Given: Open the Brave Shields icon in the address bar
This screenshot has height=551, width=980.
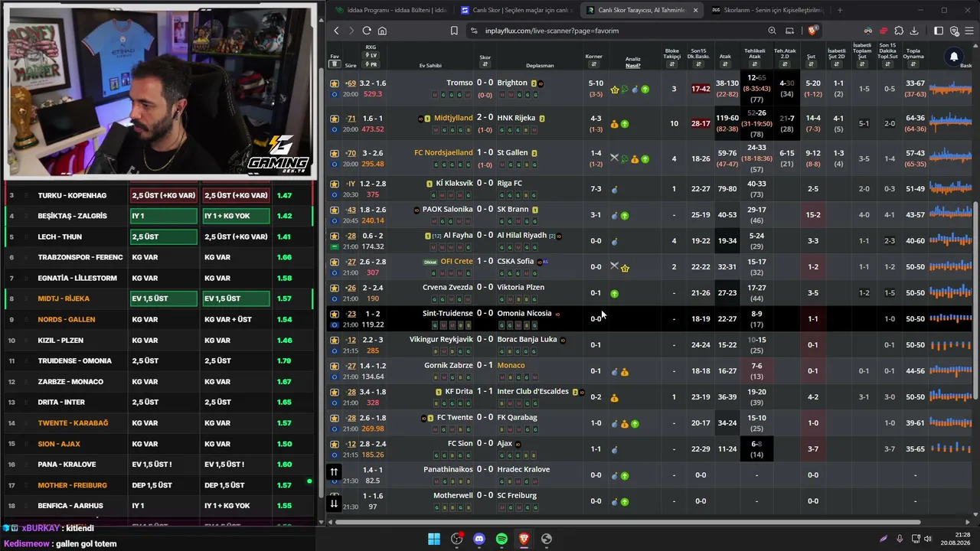Looking at the screenshot, I should [x=812, y=31].
